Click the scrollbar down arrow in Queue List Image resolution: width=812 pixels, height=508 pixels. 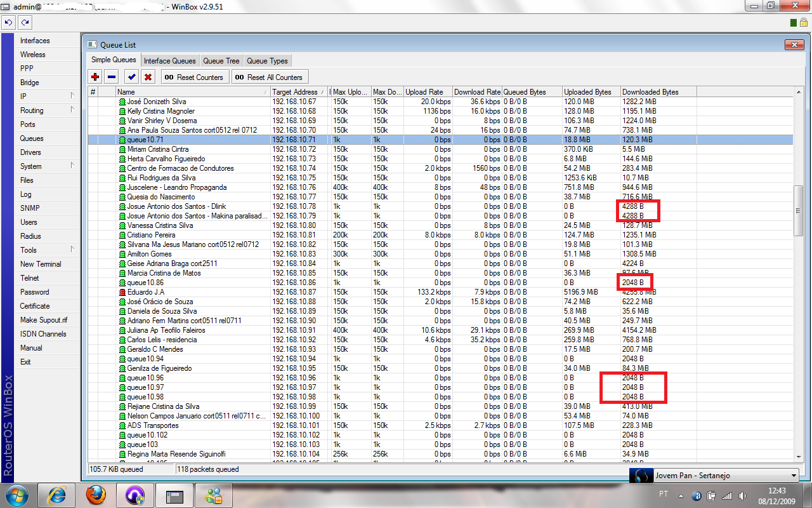799,457
